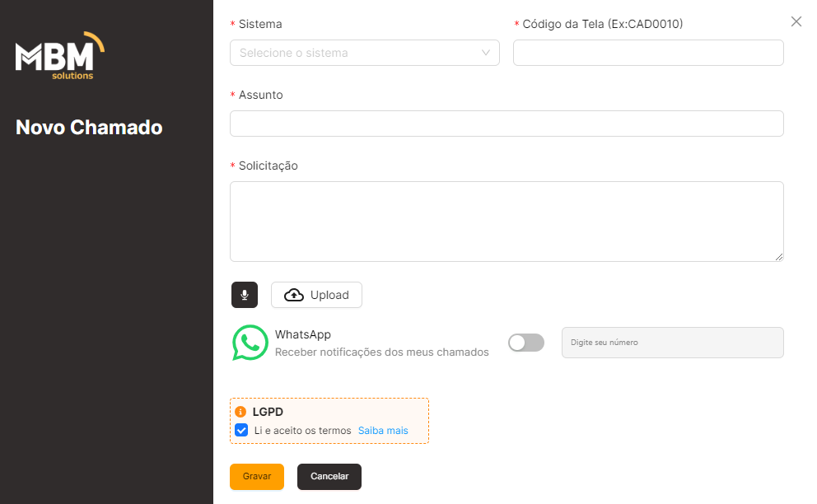
Task: Click the Cancelar button
Action: coord(329,476)
